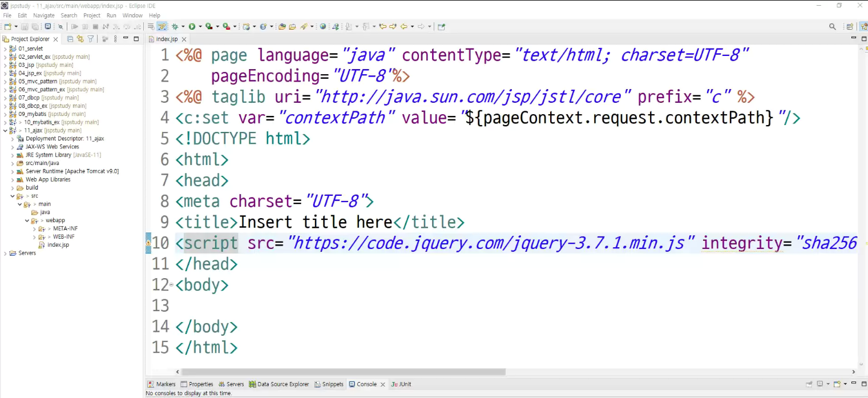The width and height of the screenshot is (868, 398).
Task: Click scroll right arrow in editor
Action: (x=854, y=372)
